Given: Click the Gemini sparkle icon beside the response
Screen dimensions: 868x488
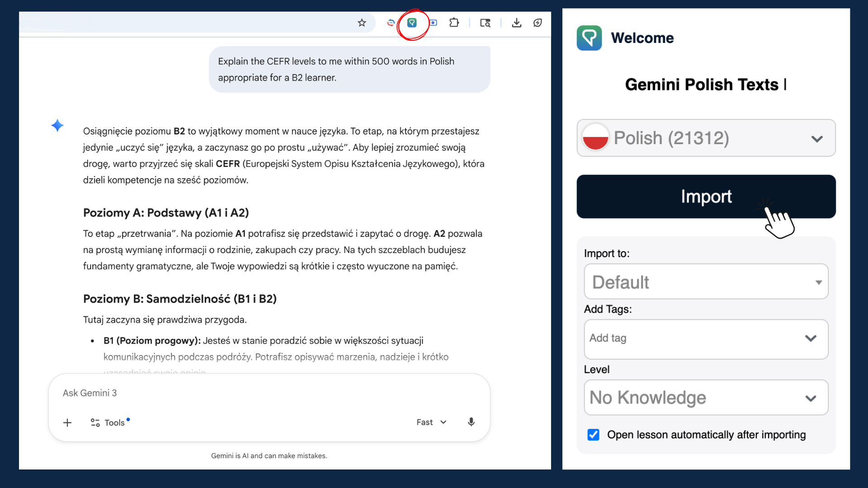Looking at the screenshot, I should pos(58,125).
